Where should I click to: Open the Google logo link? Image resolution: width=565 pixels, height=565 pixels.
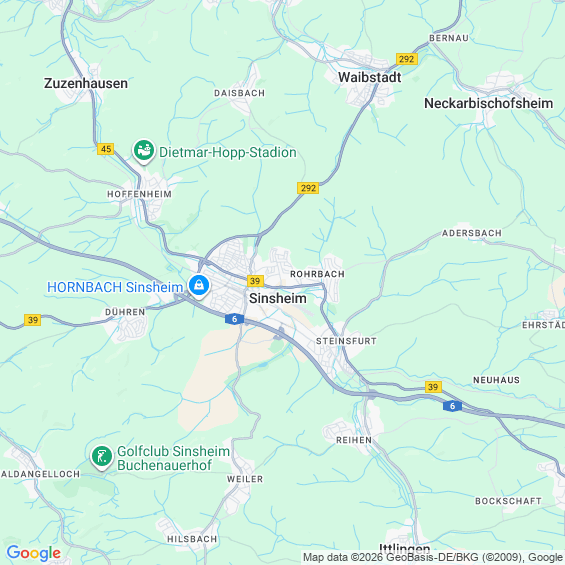coord(34,553)
